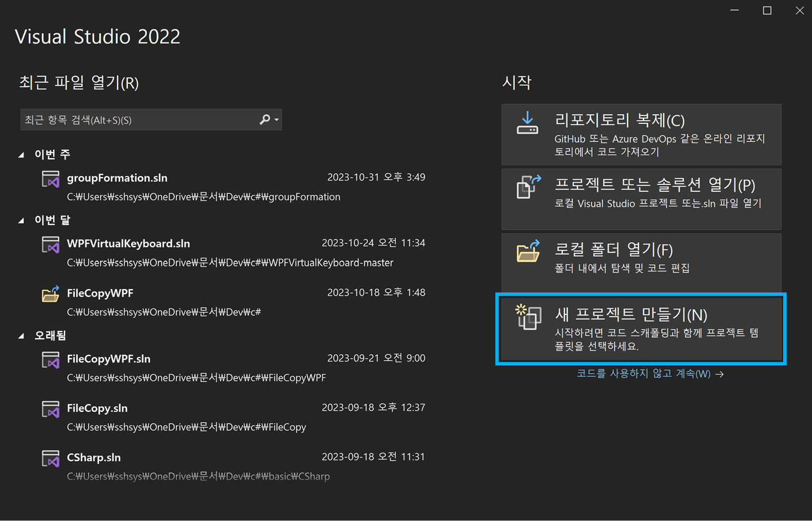Click the 2023-09-18 오후 12:37 timestamp
The image size is (812, 521).
[x=373, y=407]
